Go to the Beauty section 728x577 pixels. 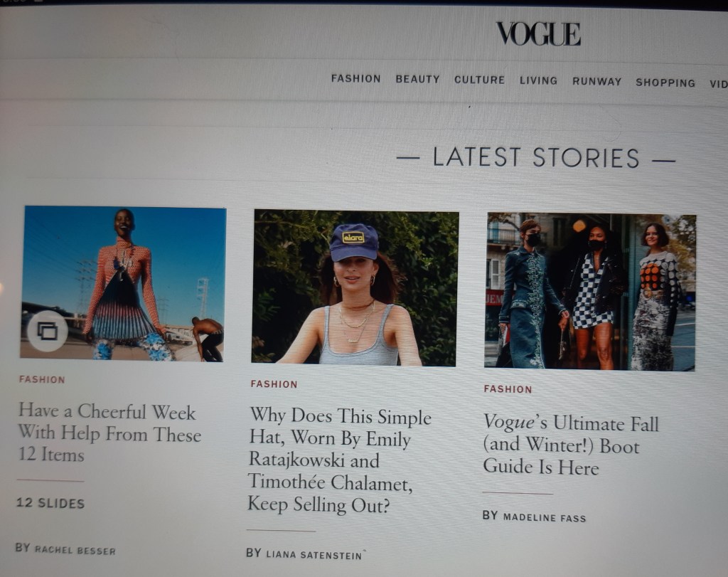417,80
